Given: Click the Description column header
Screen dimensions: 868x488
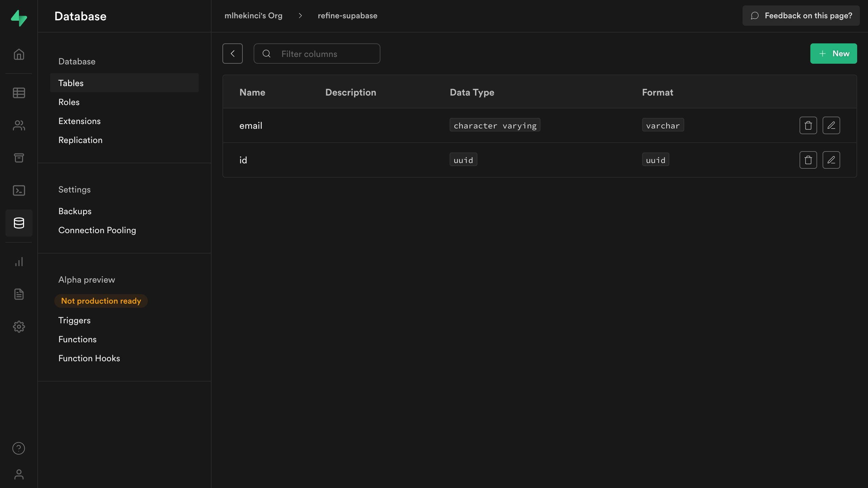Looking at the screenshot, I should [351, 92].
